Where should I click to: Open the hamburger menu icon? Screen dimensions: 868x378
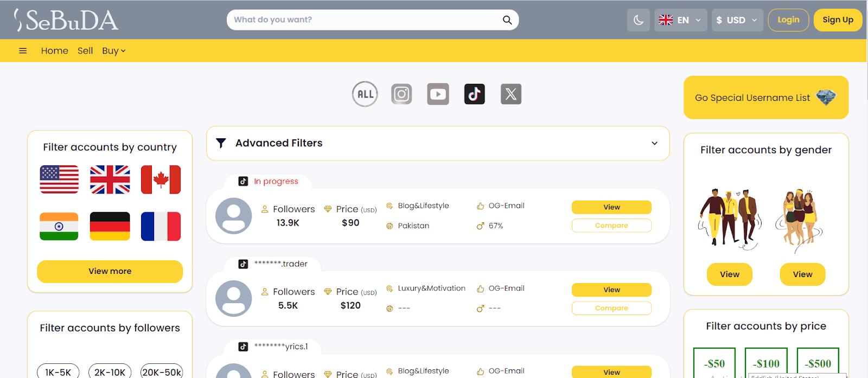point(23,51)
